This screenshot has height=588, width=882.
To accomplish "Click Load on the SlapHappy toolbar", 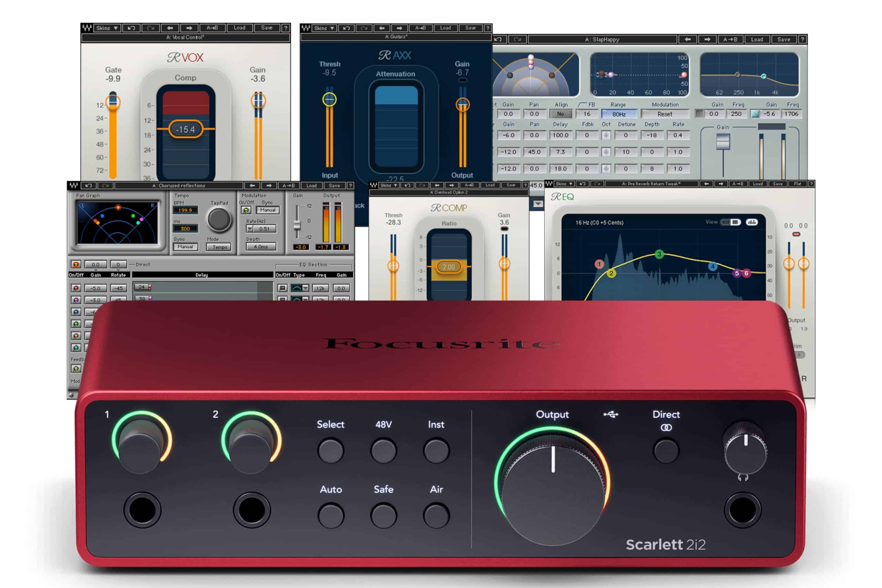I will [x=758, y=40].
